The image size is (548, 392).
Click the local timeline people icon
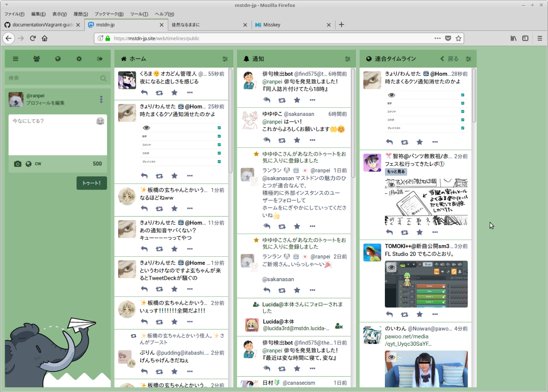[x=37, y=59]
